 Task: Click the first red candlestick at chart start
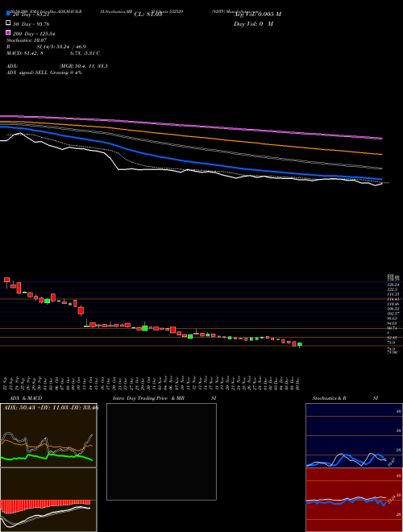click(6, 280)
